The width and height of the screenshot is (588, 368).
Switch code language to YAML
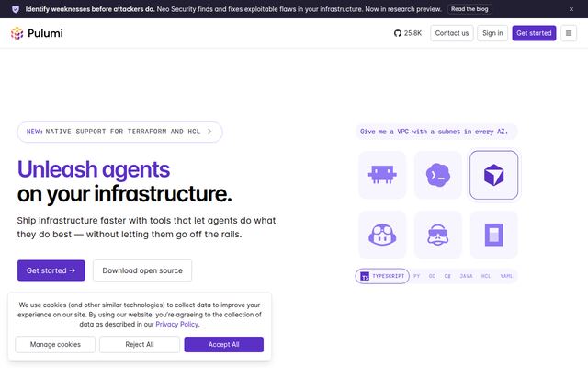click(506, 276)
